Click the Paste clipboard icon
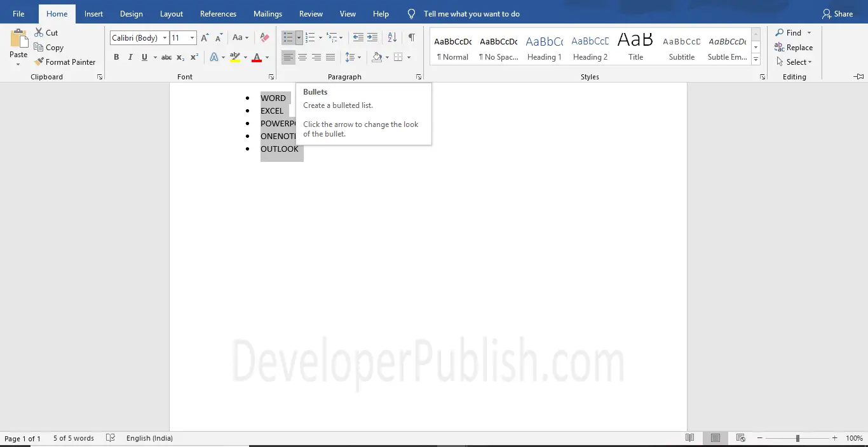The height and width of the screenshot is (447, 868). 18,39
